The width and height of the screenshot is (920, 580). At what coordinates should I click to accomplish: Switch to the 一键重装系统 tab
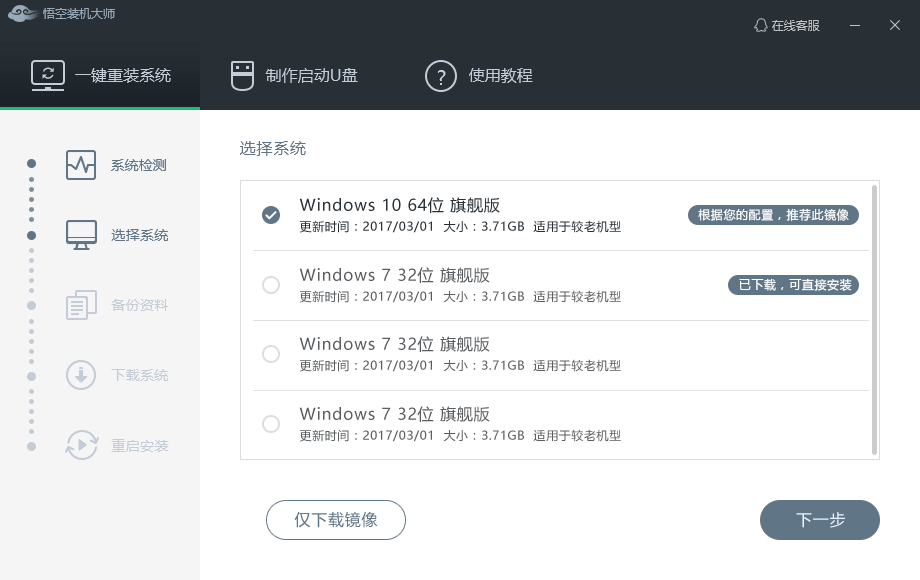100,75
